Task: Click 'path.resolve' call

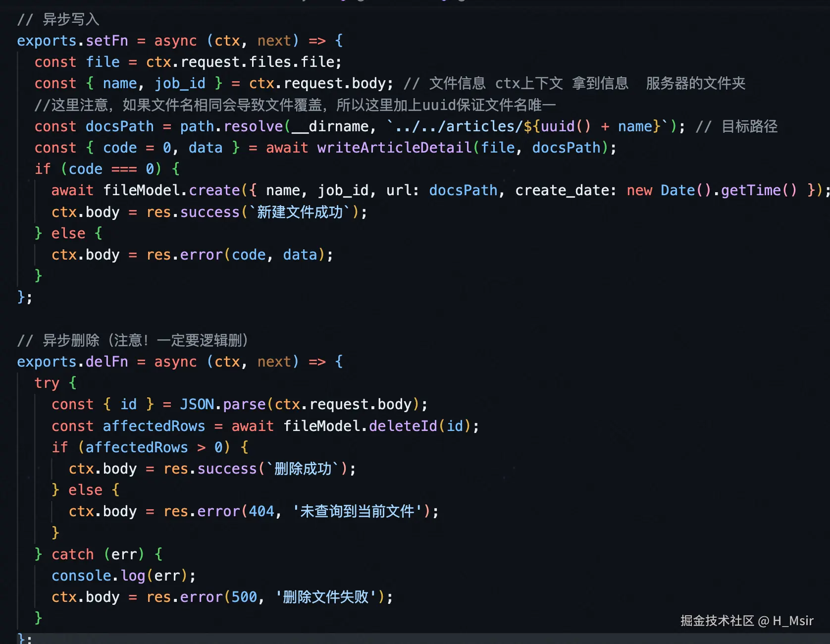Action: coord(231,126)
